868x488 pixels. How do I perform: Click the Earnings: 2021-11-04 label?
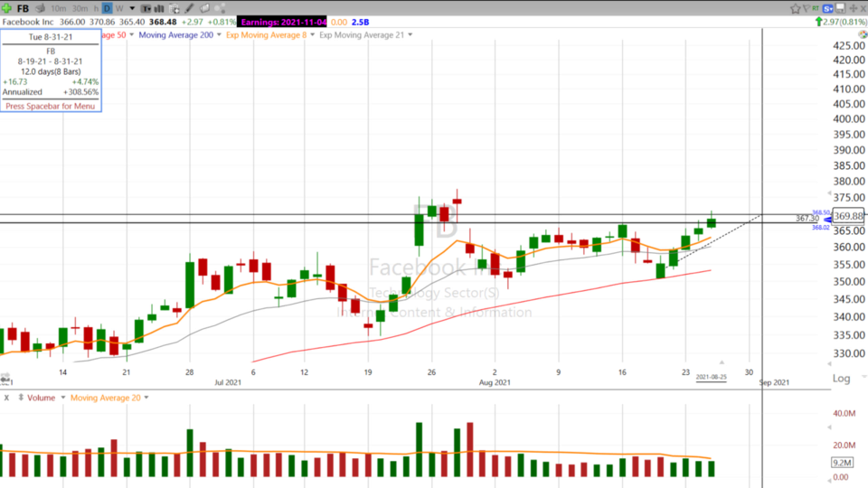point(282,22)
